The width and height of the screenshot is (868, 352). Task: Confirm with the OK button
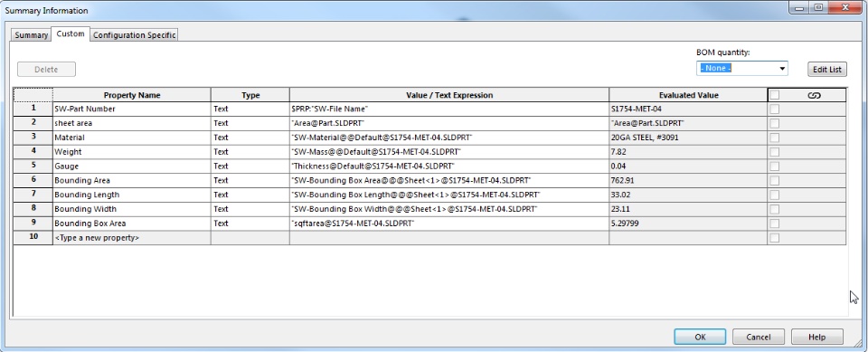[x=700, y=337]
